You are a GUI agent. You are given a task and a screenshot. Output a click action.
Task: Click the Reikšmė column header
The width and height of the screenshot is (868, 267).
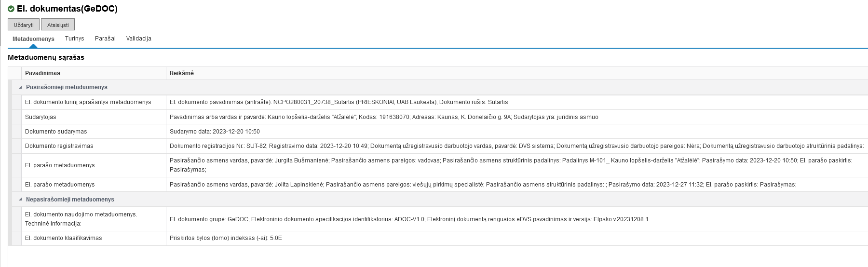coord(182,73)
